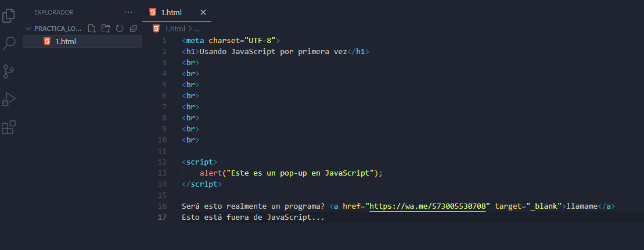Viewport: 644px width, 250px height.
Task: Open the Search view in activity bar
Action: [x=9, y=43]
